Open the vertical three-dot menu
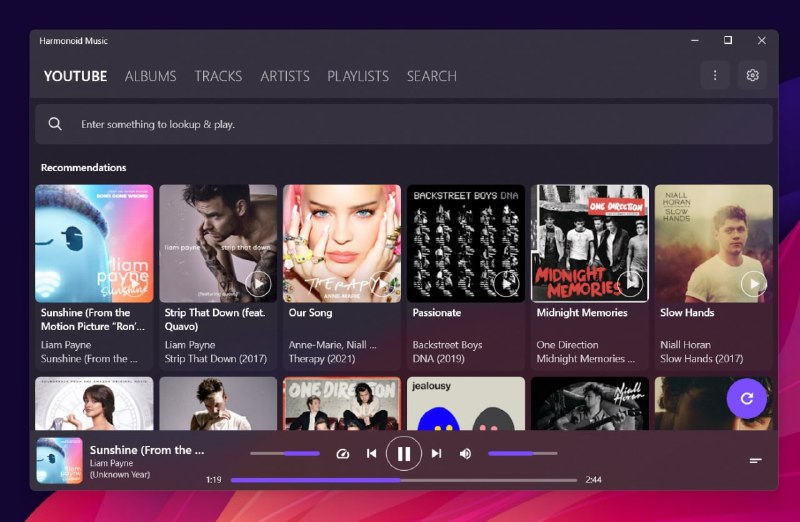This screenshot has height=522, width=800. (x=715, y=76)
